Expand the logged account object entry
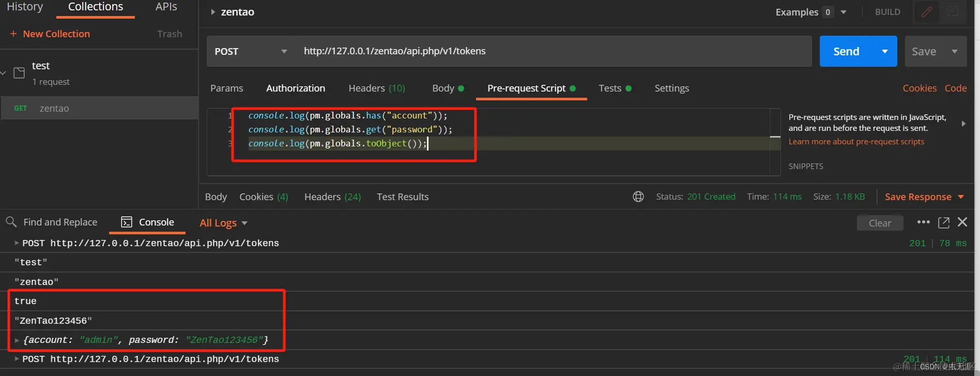 (x=17, y=340)
